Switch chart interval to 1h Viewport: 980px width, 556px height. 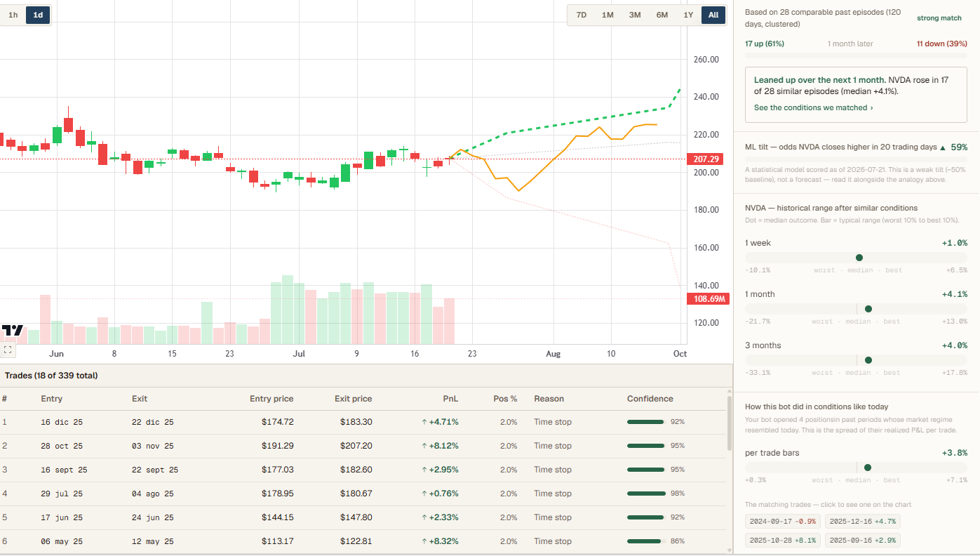(x=13, y=15)
